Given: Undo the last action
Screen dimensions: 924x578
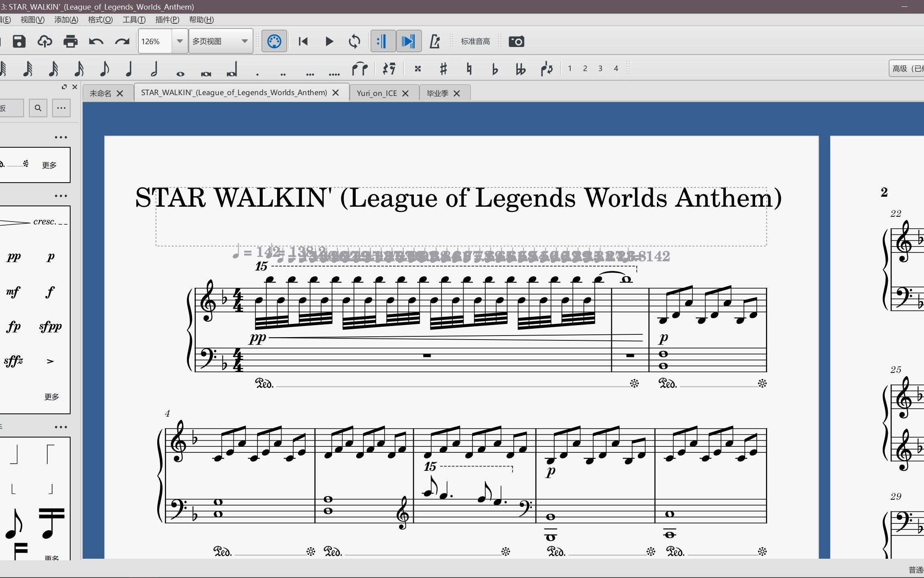Looking at the screenshot, I should point(96,41).
